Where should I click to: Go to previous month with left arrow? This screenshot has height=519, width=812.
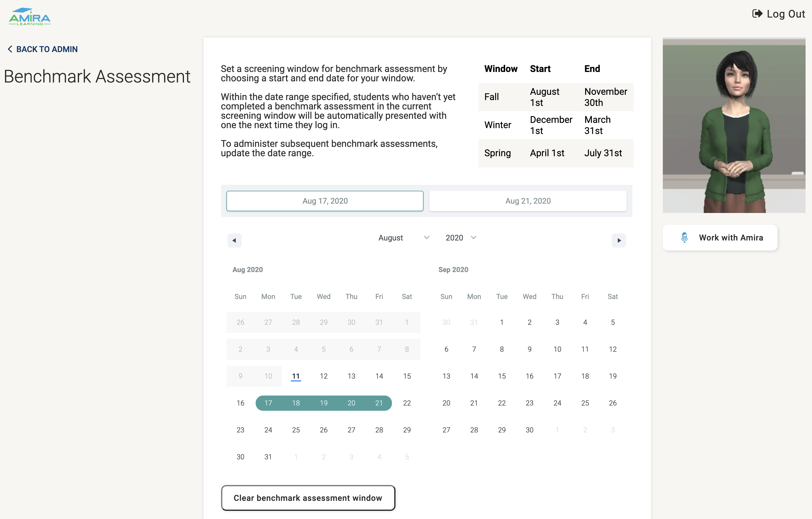point(234,240)
